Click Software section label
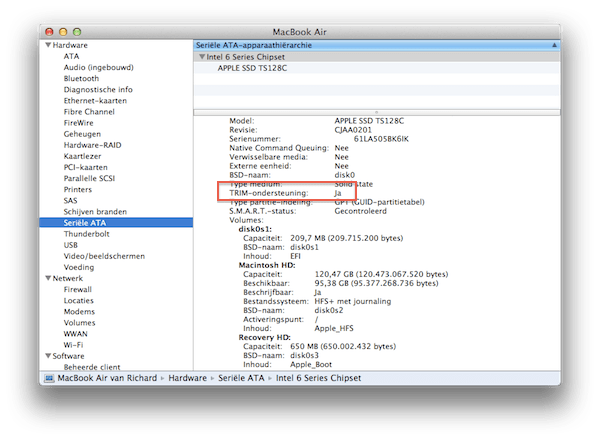 [68, 356]
